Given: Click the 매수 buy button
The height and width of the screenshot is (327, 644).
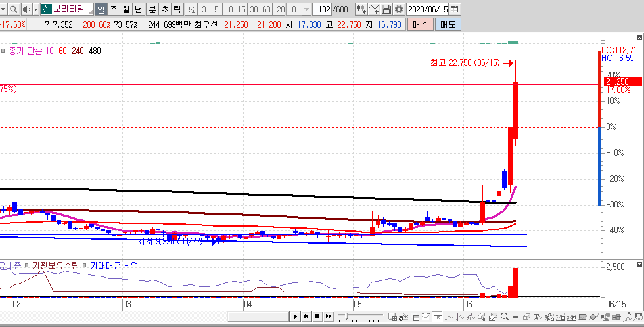Looking at the screenshot, I should tap(420, 24).
